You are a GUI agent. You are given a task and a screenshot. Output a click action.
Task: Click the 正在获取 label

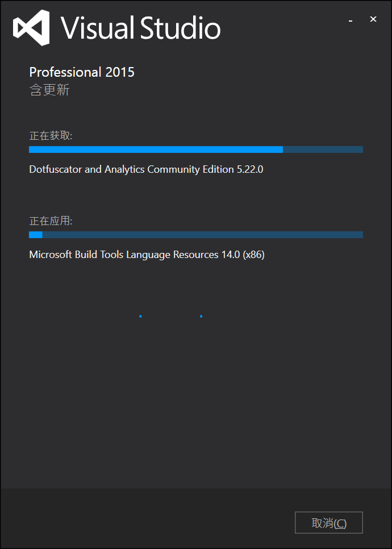click(51, 136)
